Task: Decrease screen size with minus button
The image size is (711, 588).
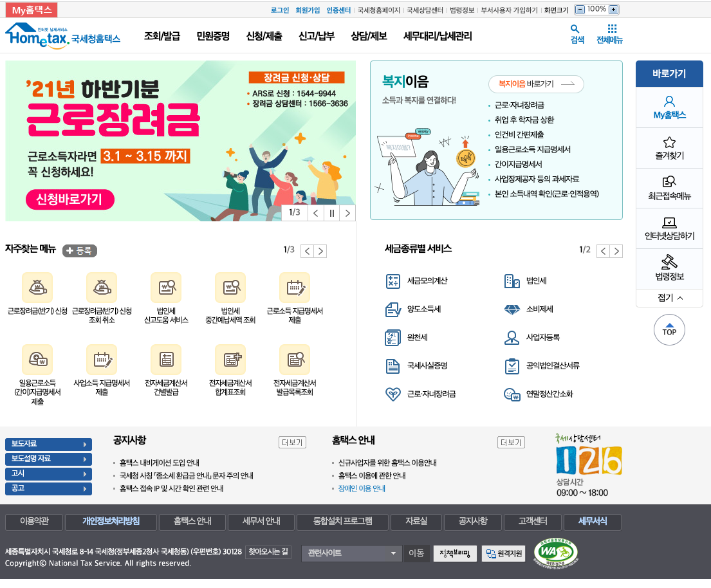Action: coord(580,10)
